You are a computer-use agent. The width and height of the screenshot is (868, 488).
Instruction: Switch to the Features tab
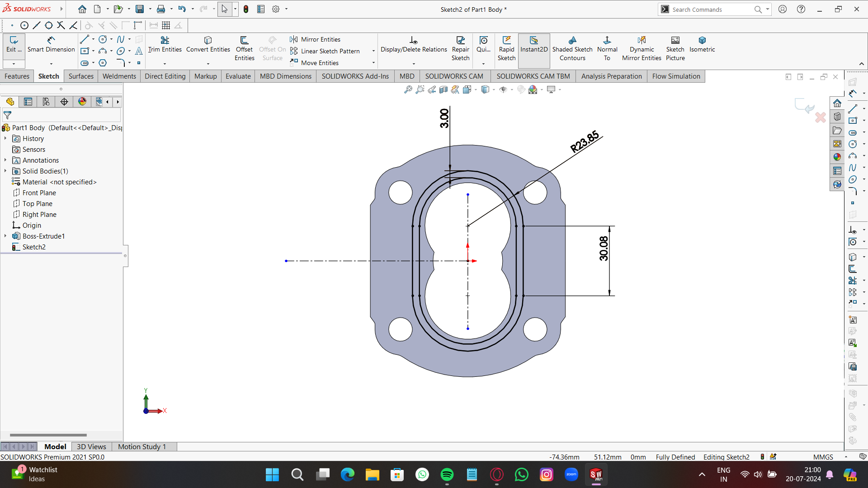pos(17,76)
